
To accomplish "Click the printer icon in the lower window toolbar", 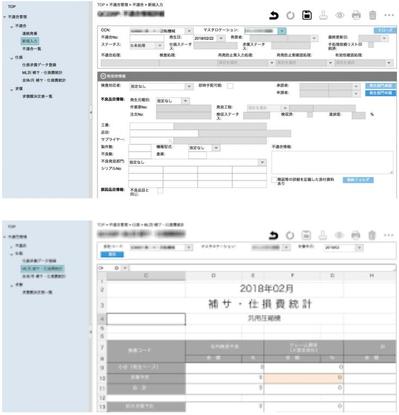I will tap(356, 236).
